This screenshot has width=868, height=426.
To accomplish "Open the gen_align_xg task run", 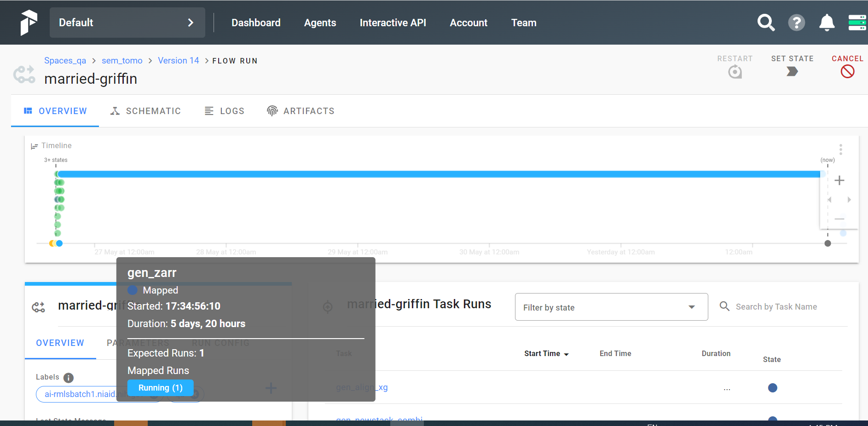I will tap(362, 387).
